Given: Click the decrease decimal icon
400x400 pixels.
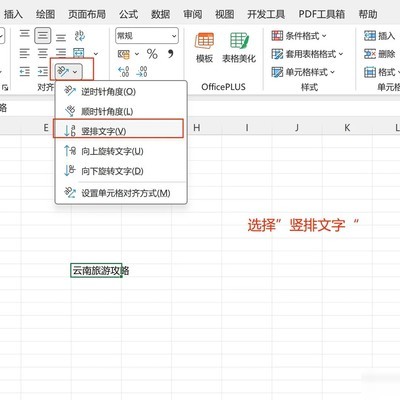Looking at the screenshot, I should 142,72.
